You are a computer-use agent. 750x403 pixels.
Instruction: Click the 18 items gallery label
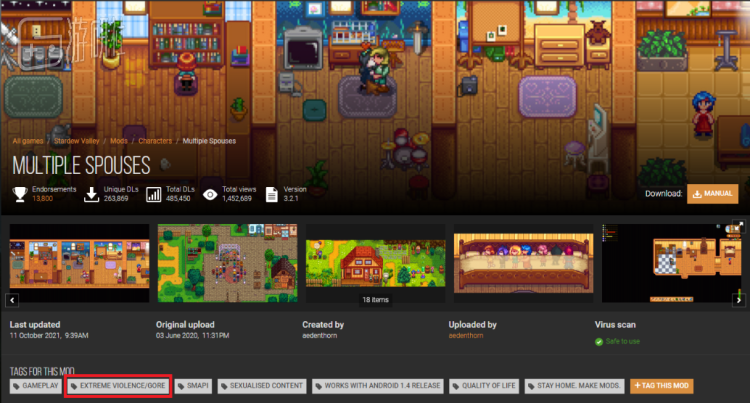tap(375, 300)
